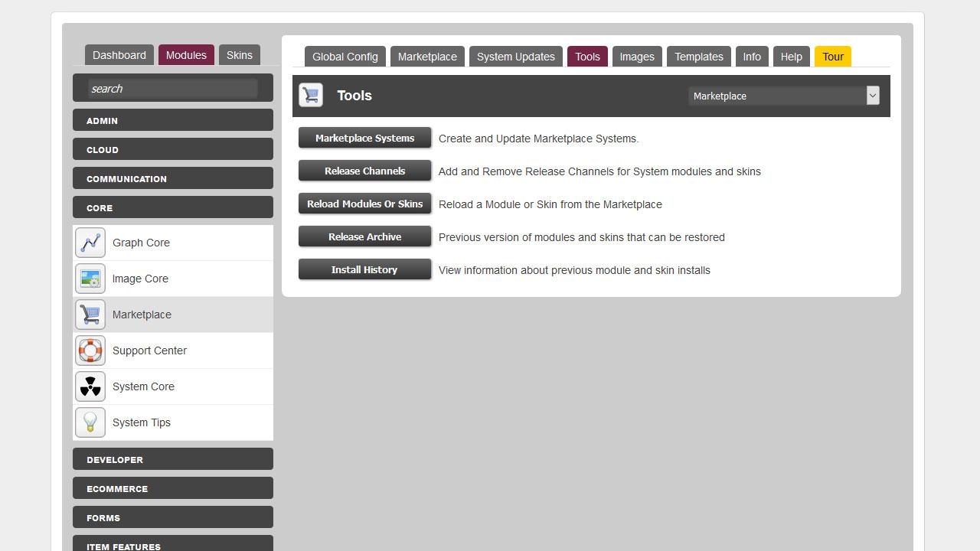Screen dimensions: 980x551
Task: Go to the Global Config tab
Action: [345, 57]
